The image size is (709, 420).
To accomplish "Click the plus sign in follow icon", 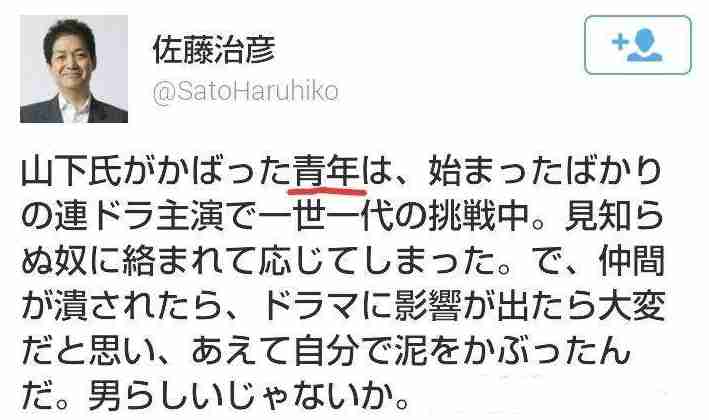I will (x=620, y=42).
